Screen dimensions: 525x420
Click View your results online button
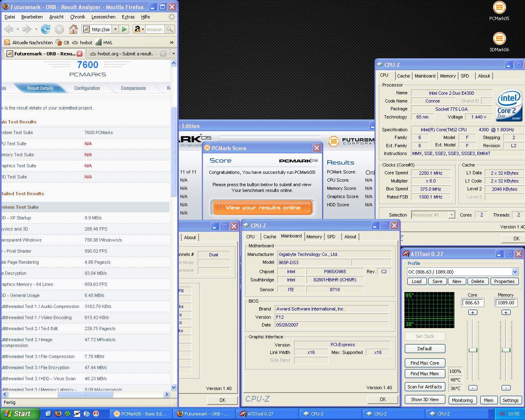pos(263,208)
